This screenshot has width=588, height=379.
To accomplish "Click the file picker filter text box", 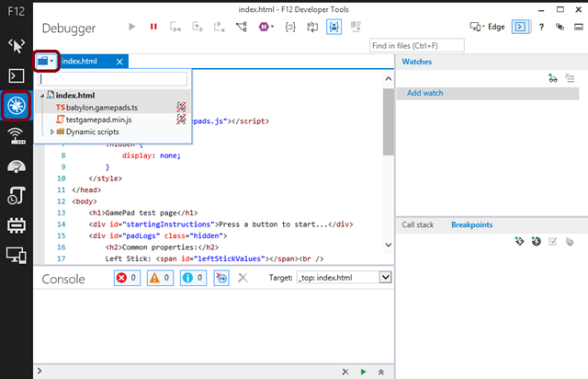I will (113, 79).
